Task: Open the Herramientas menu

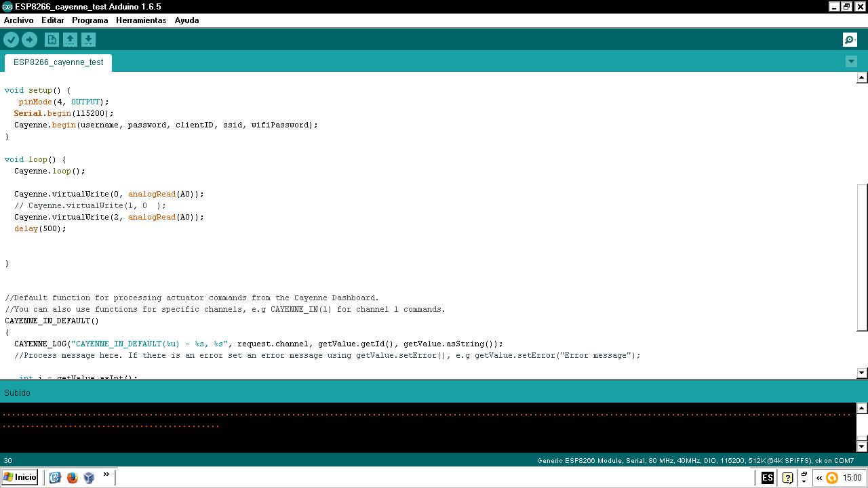Action: coord(141,20)
